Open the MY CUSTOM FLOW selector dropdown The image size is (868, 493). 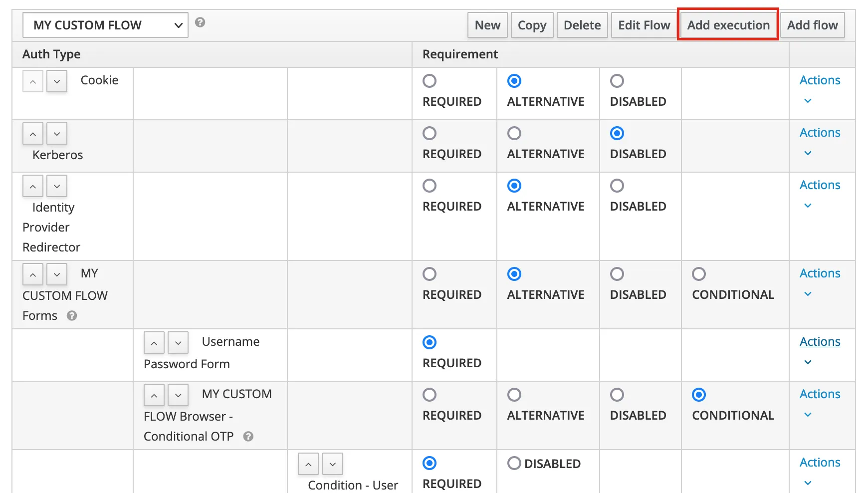coord(105,25)
